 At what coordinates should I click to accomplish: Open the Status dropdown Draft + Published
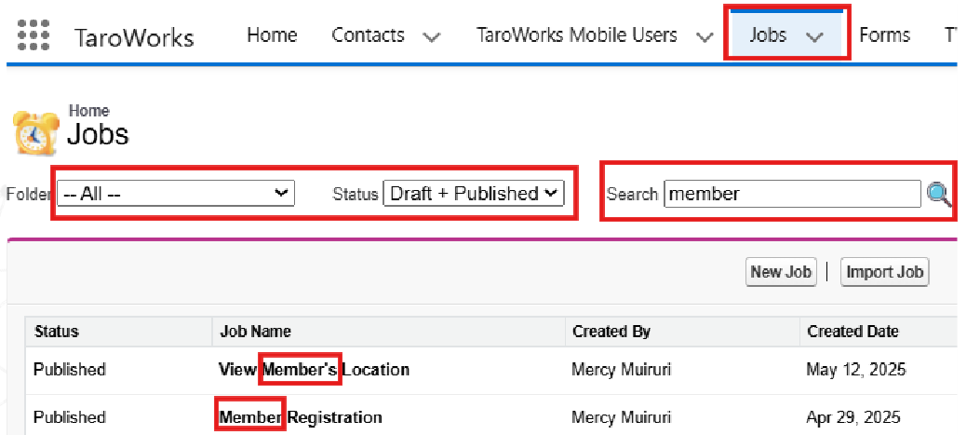click(473, 194)
